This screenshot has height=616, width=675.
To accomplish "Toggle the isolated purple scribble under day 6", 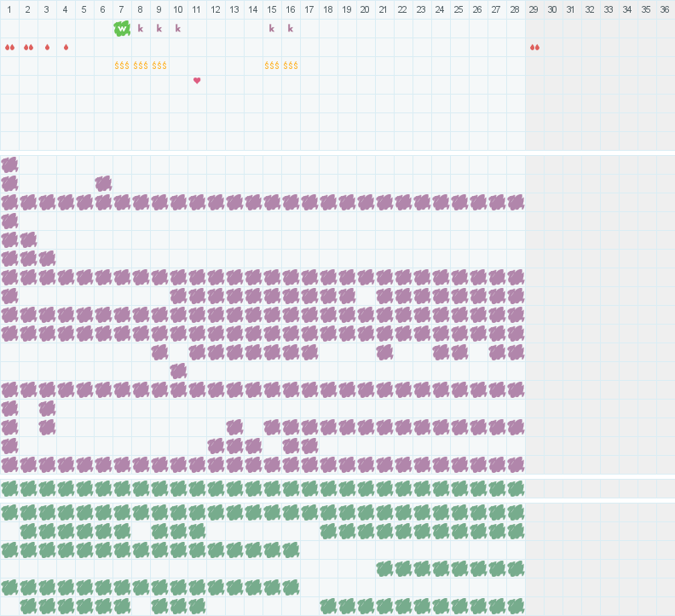I will tap(103, 183).
